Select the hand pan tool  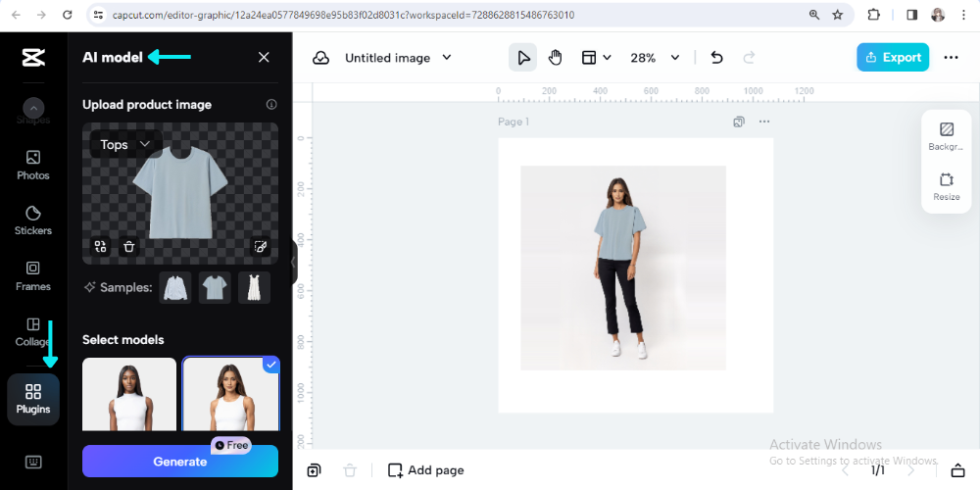coord(555,58)
